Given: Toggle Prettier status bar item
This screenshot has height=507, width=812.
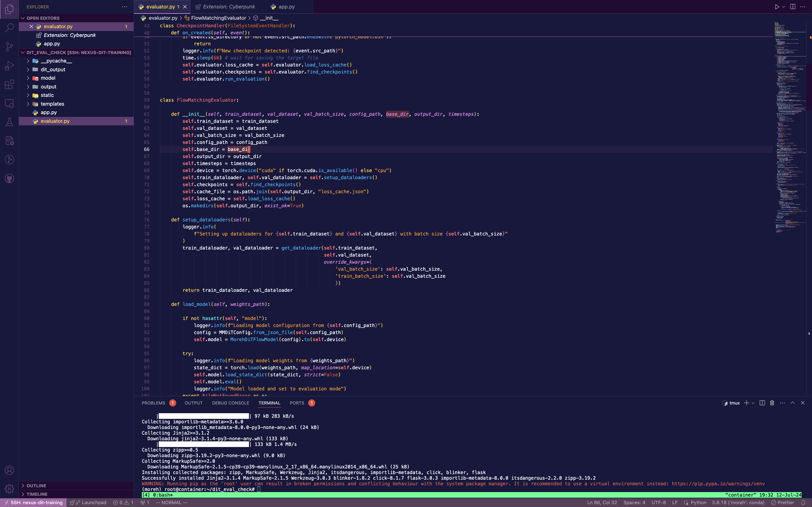Looking at the screenshot, I should 782,502.
